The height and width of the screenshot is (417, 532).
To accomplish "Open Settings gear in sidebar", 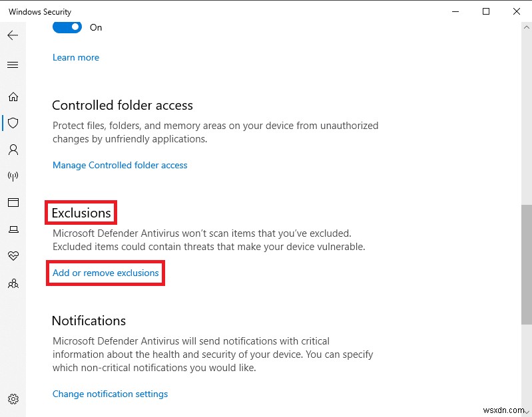I will pos(13,399).
